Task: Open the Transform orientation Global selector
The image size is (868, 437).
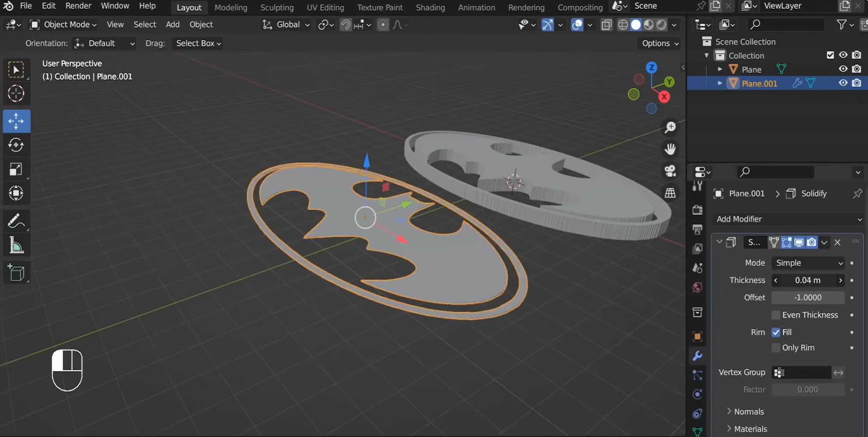Action: [x=286, y=24]
